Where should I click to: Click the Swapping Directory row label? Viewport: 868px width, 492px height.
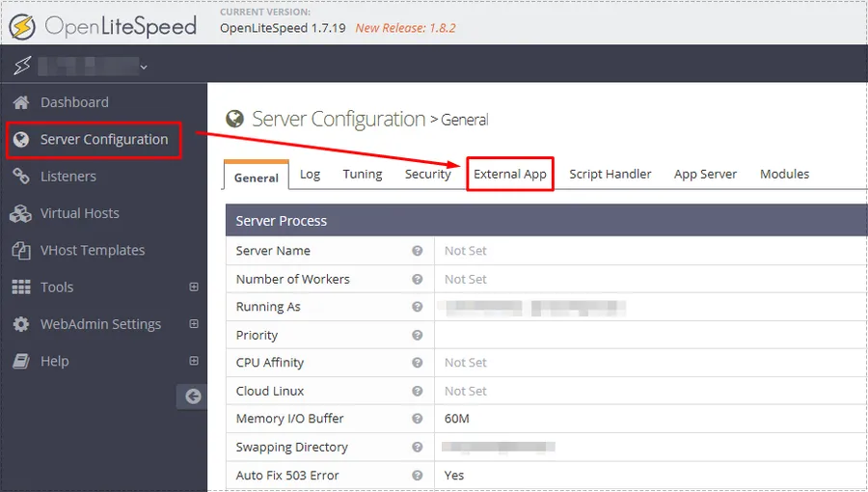pos(291,448)
